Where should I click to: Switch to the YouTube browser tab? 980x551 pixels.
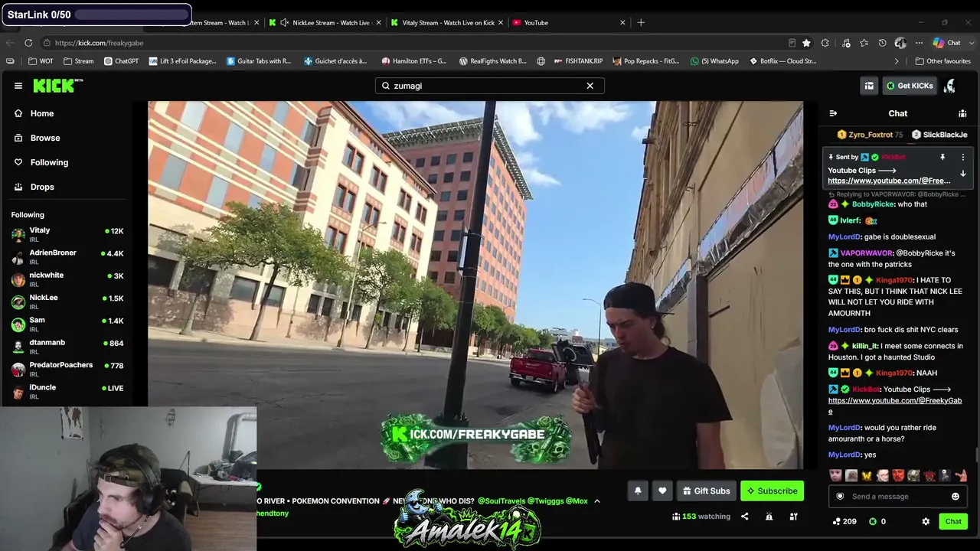(568, 22)
